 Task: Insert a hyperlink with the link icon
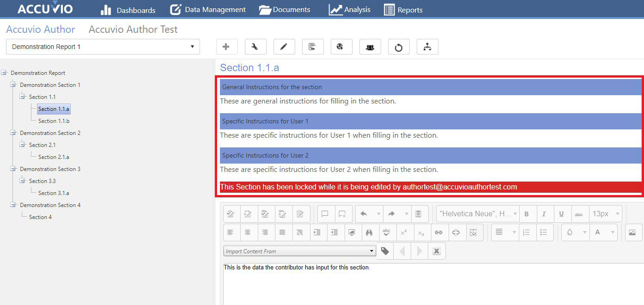coord(439,232)
